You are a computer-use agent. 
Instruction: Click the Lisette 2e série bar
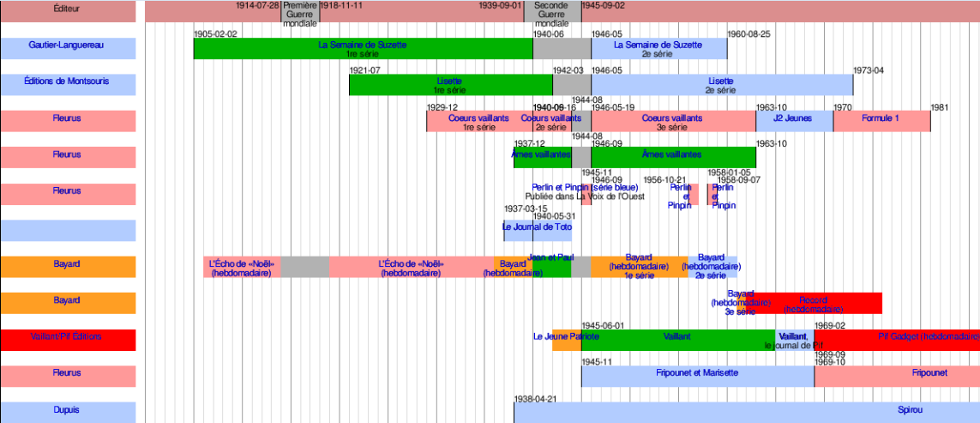pos(722,85)
